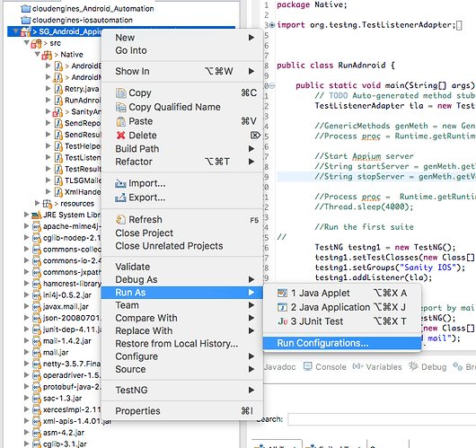Select json-20080701 jar in tree
This screenshot has width=476, height=448.
72,318
